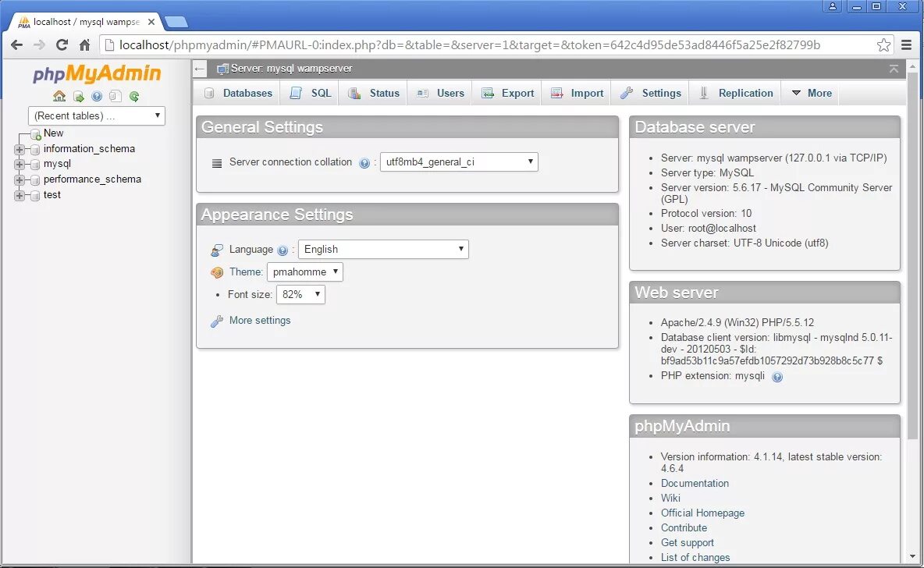Switch to the SQL tab
The height and width of the screenshot is (568, 924).
tap(311, 93)
